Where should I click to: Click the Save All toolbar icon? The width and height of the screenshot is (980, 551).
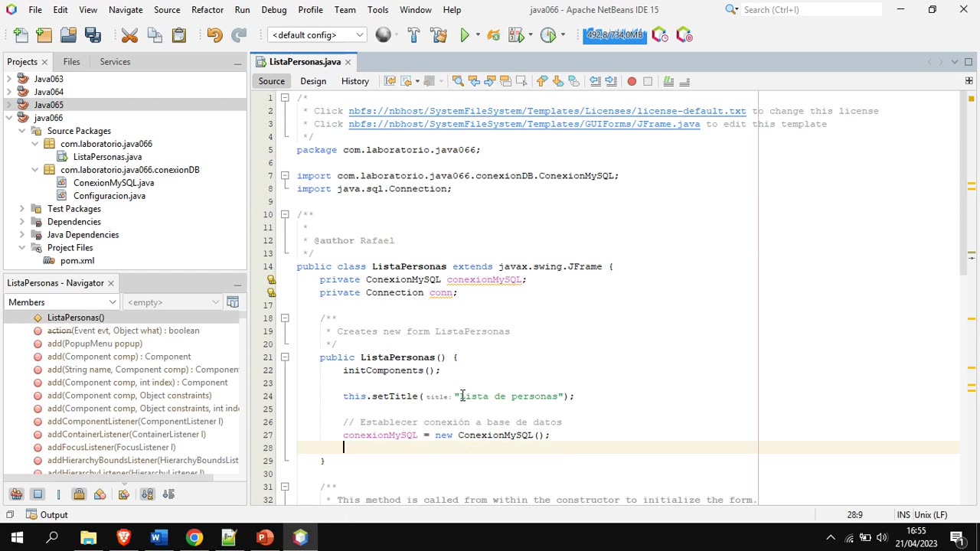pos(93,35)
